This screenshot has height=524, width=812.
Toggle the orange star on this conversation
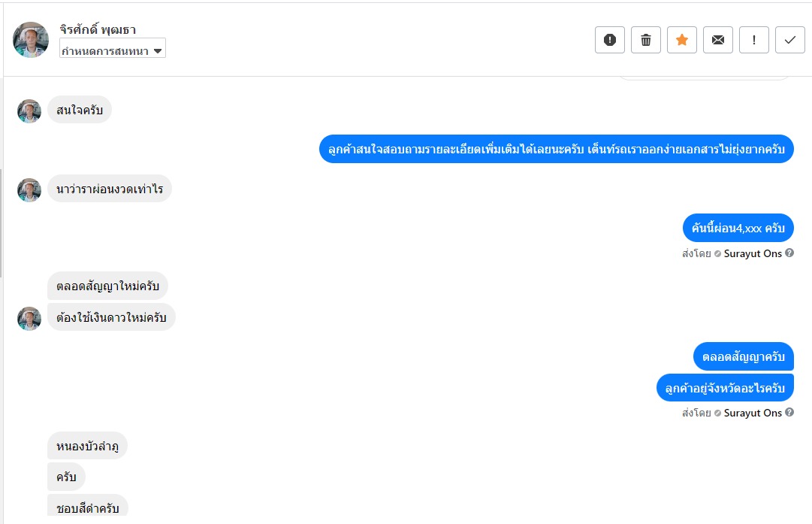click(x=681, y=40)
